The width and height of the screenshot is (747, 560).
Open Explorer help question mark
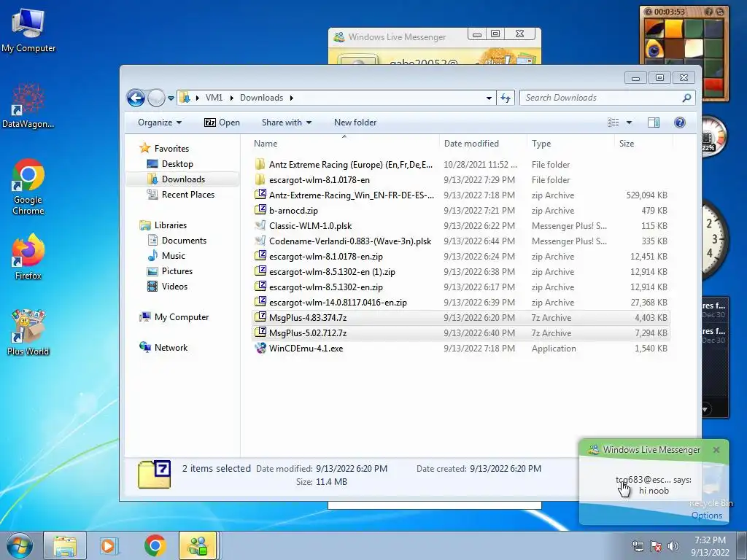pyautogui.click(x=680, y=122)
